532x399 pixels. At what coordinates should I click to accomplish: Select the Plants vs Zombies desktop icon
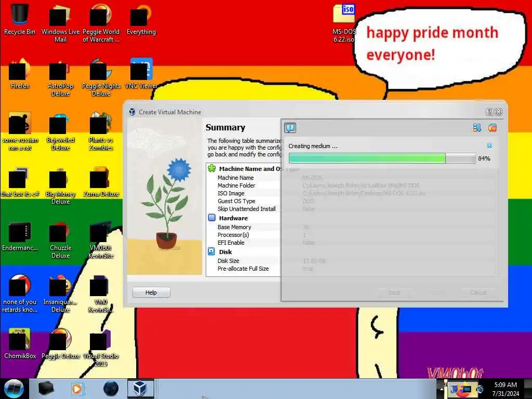(101, 132)
